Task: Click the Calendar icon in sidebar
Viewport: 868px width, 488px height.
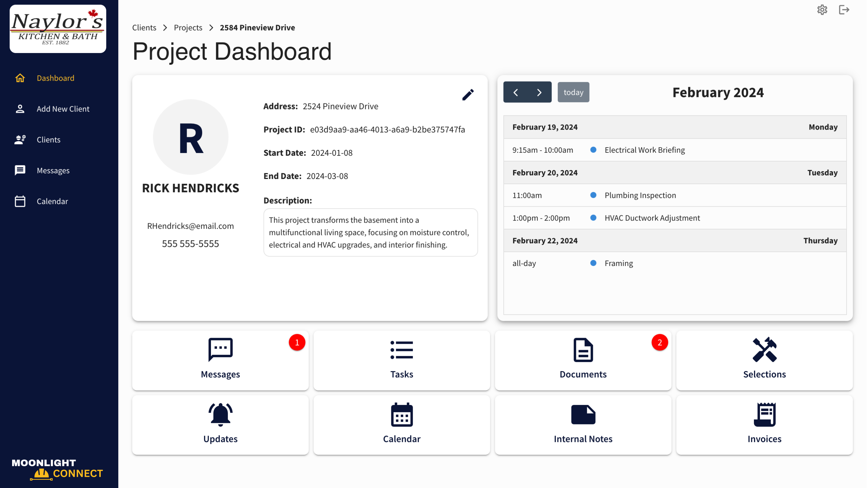Action: click(x=20, y=201)
